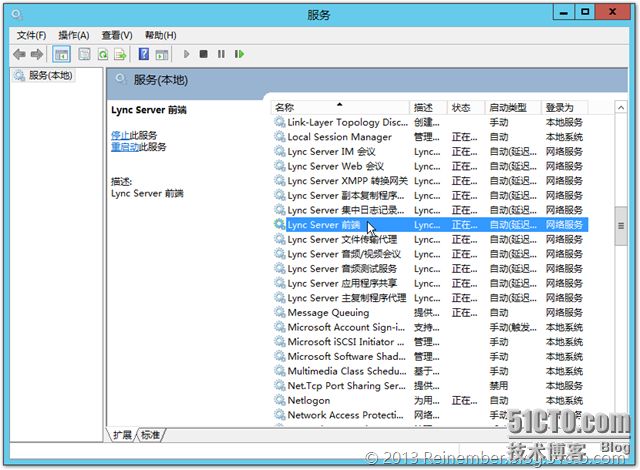Minimize the 服务 window

[x=564, y=12]
